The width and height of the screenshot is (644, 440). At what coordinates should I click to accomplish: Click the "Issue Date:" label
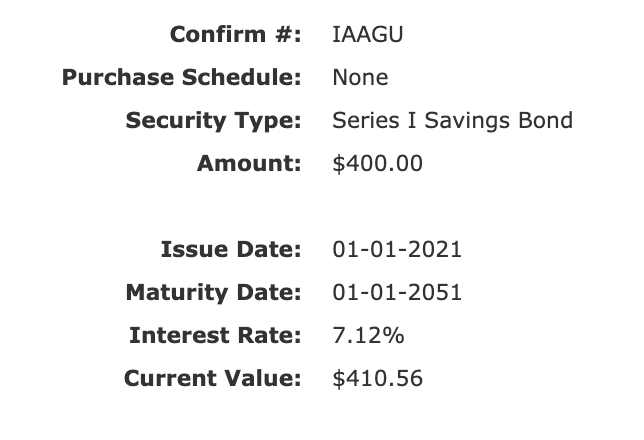point(230,249)
